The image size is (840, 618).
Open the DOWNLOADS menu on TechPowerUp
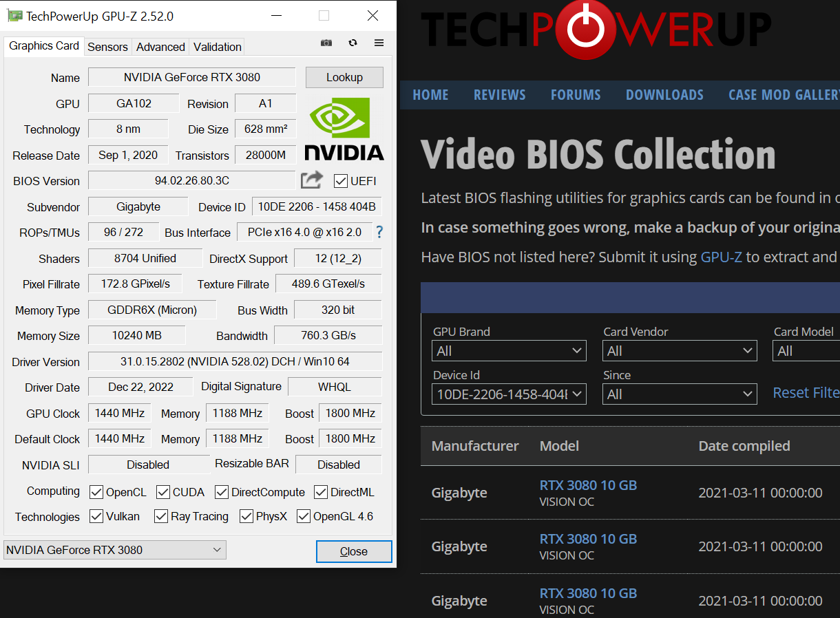pos(664,95)
